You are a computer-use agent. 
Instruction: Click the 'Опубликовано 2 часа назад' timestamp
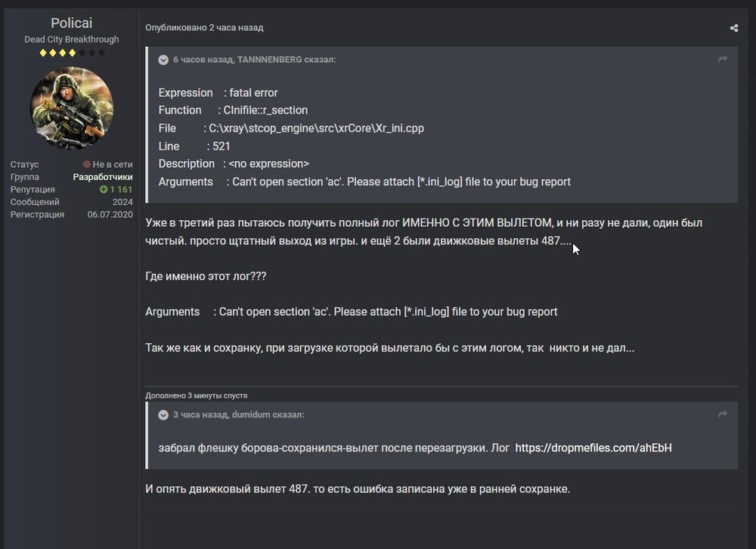point(204,28)
